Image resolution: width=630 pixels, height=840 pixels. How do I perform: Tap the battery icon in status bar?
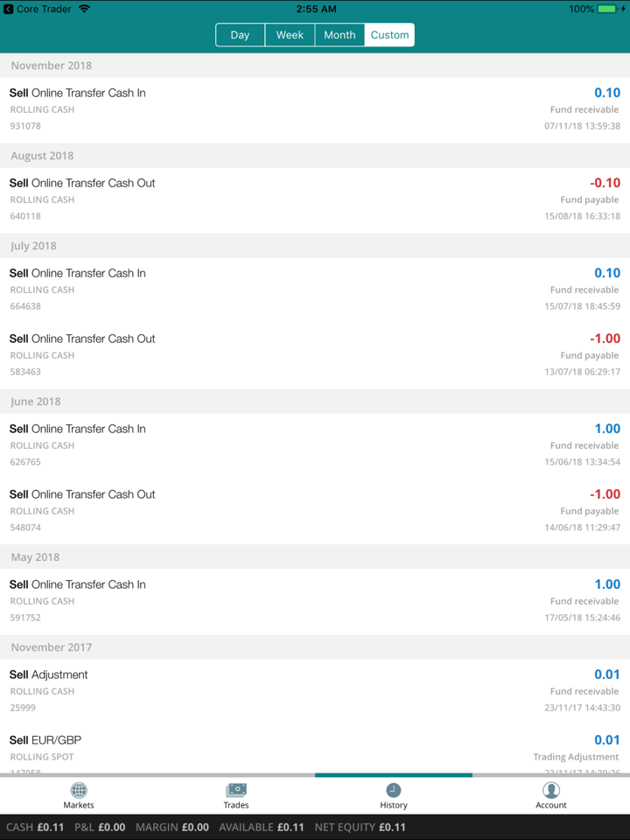(x=607, y=9)
